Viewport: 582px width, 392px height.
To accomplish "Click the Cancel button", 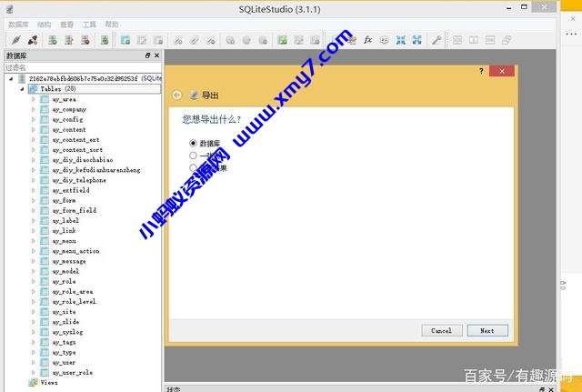I will click(x=442, y=330).
